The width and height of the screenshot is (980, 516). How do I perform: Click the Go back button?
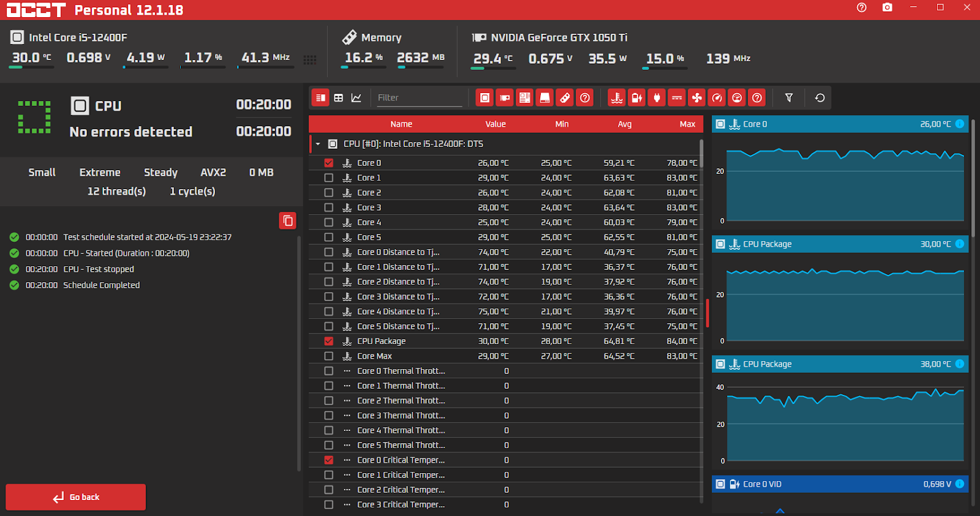76,497
